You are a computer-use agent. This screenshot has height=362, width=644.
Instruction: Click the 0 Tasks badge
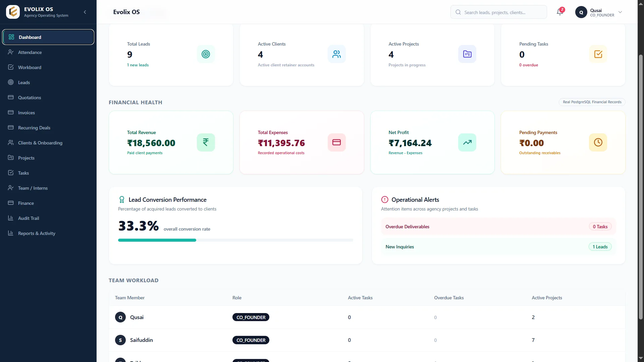tap(600, 227)
